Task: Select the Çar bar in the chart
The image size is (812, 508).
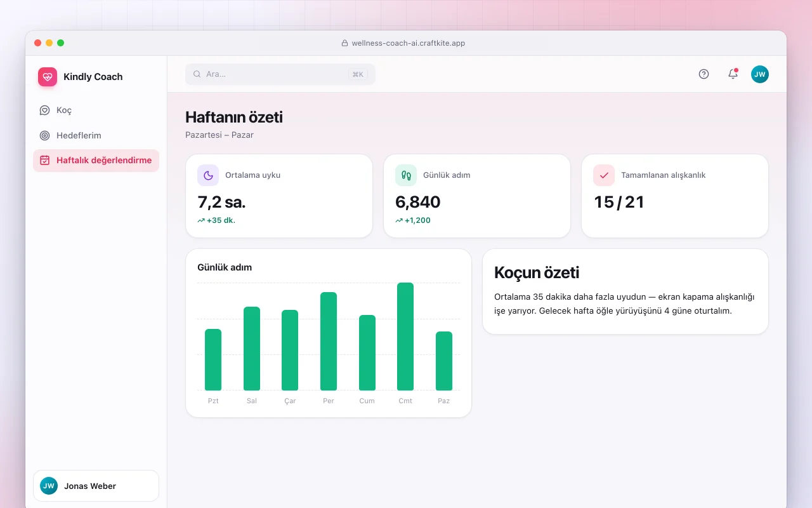Action: coord(290,350)
